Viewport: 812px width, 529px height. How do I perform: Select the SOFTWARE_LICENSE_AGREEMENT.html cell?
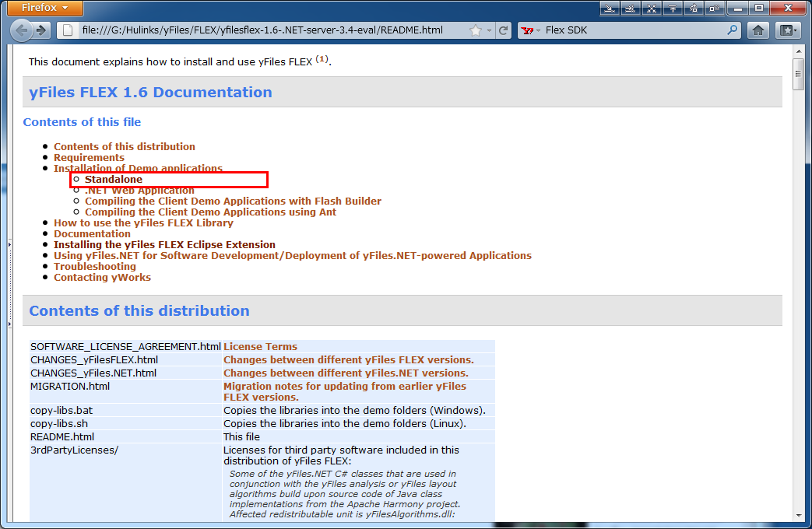(126, 346)
